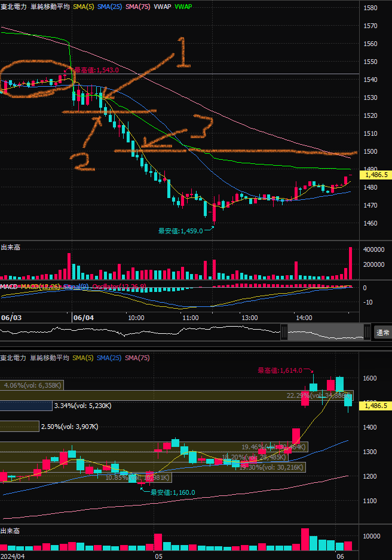Select the 最高値:1,614.0 high marker
Screen dimensions: 392x560
click(280, 370)
